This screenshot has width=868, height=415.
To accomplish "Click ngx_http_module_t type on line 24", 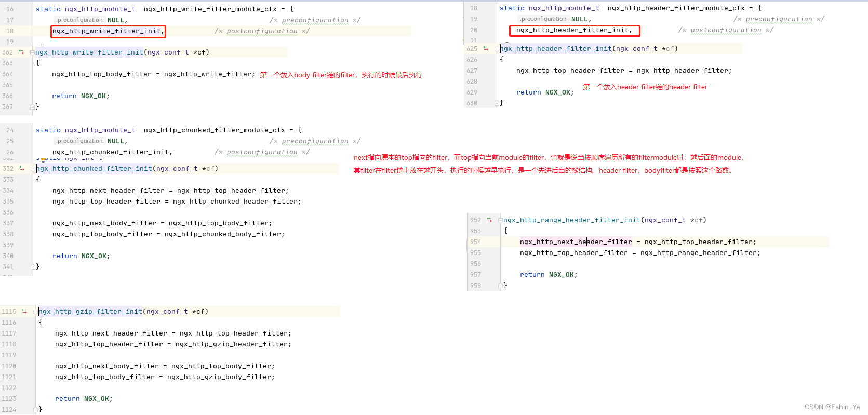I will pos(100,130).
